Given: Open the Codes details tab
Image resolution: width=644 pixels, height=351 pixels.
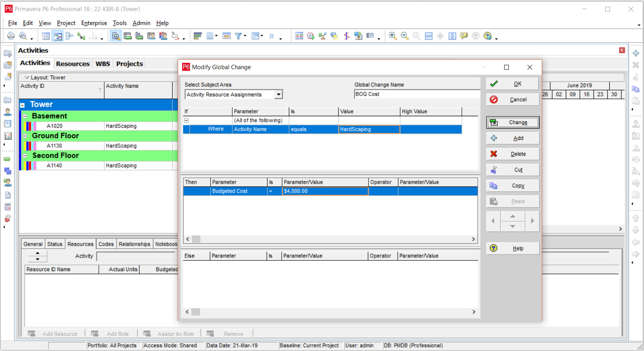Looking at the screenshot, I should (x=106, y=244).
